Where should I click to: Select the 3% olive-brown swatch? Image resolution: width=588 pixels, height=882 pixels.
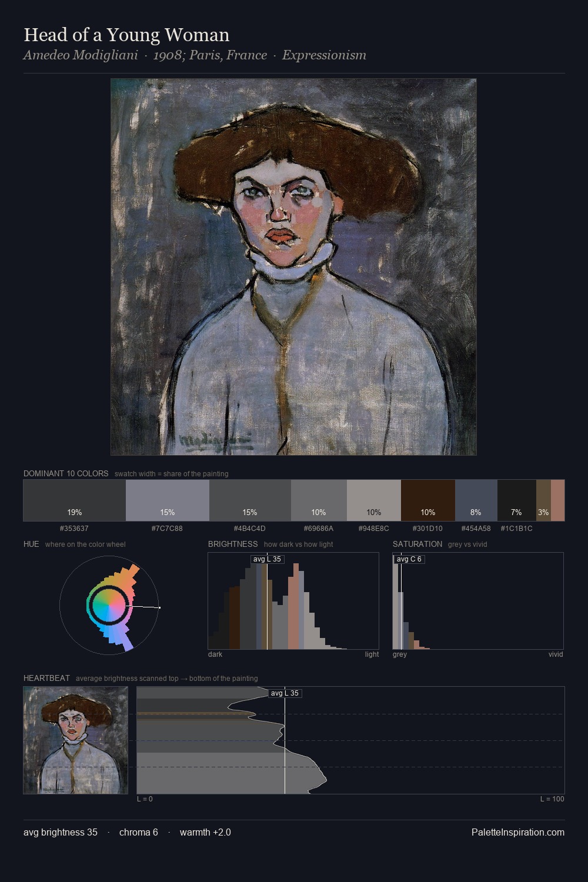tap(543, 500)
